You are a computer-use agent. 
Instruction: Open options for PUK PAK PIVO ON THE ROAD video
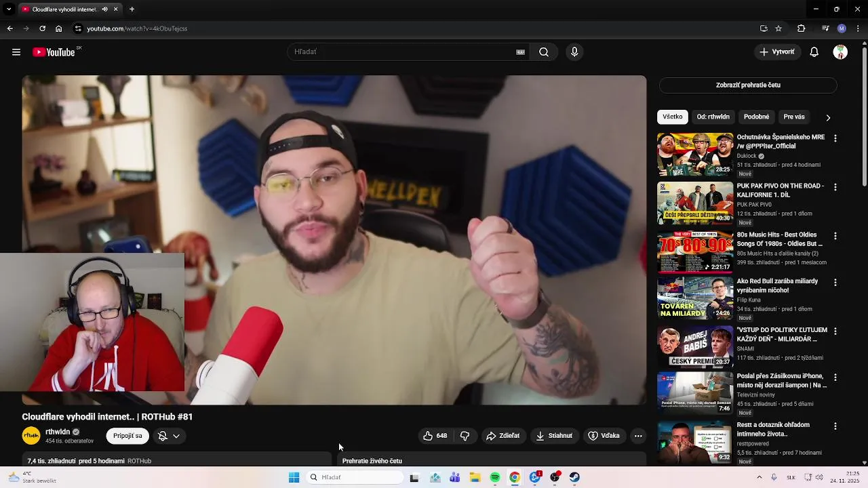[x=835, y=187]
